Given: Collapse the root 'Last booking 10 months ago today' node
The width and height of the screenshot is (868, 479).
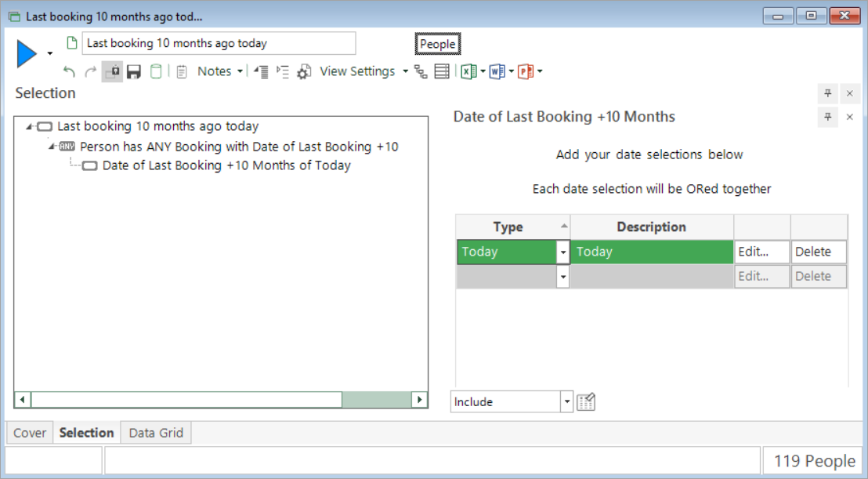Looking at the screenshot, I should click(29, 127).
